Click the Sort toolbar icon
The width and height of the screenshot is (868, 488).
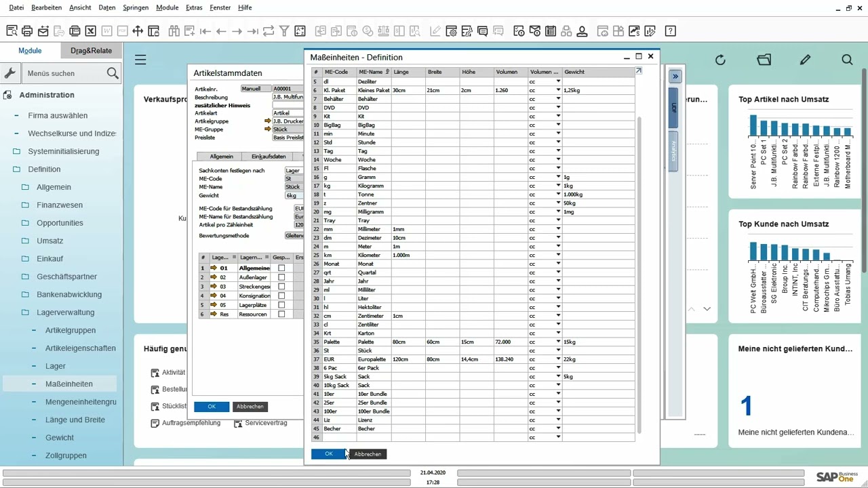[300, 31]
